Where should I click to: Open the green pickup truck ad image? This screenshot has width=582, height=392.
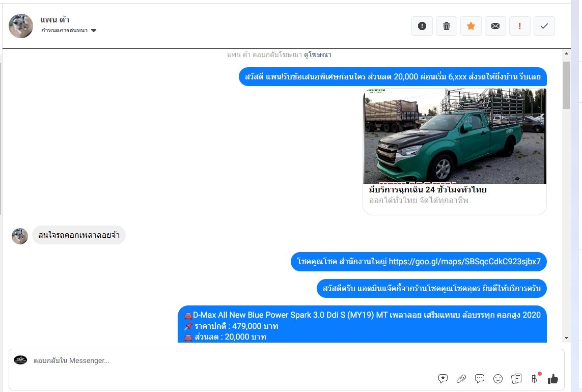pyautogui.click(x=455, y=136)
